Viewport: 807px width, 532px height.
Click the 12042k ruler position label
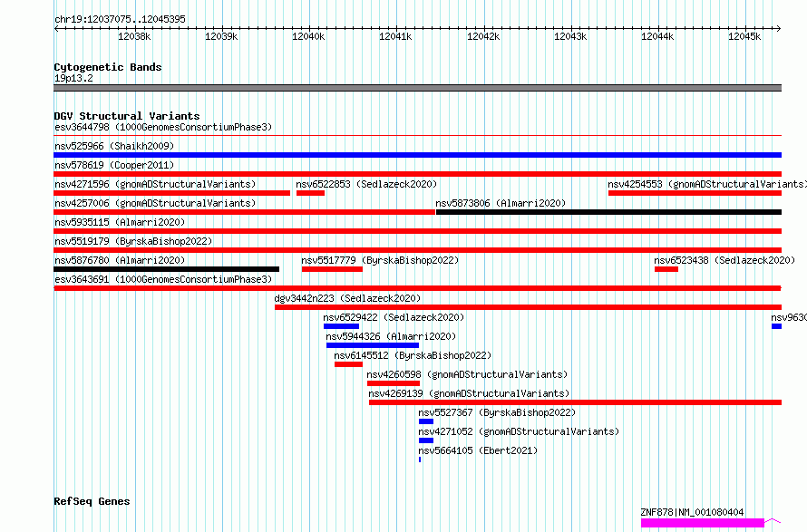tap(483, 36)
